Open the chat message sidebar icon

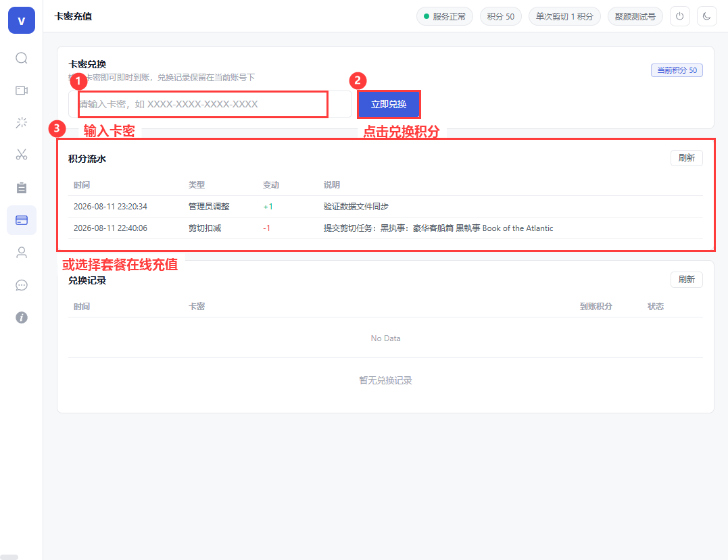pyautogui.click(x=22, y=285)
